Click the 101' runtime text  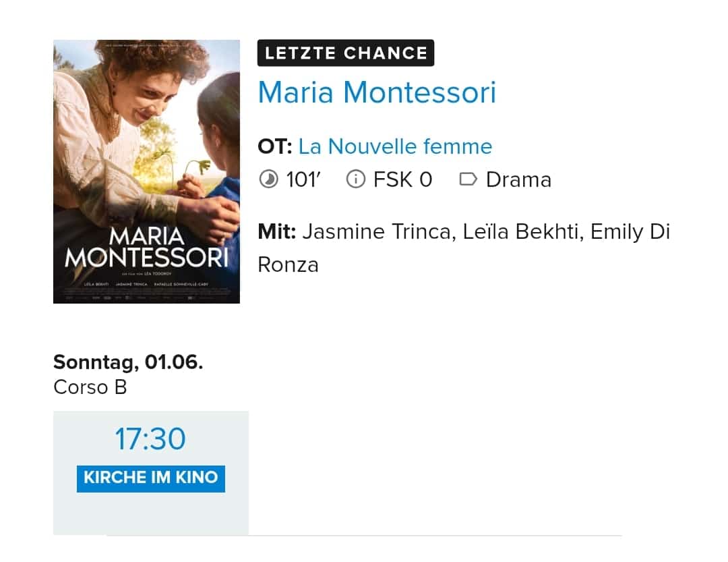(303, 179)
